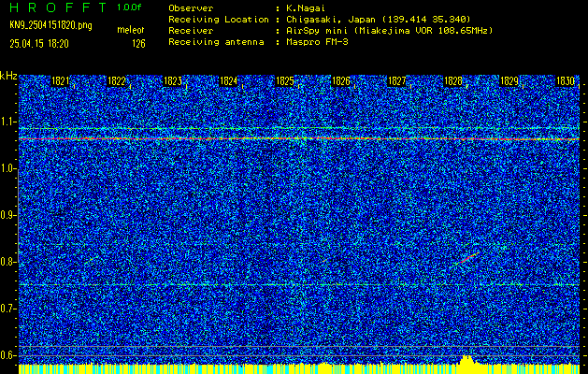The image size is (588, 374).
Task: Click the version number 1.00f
Action: tap(129, 7)
